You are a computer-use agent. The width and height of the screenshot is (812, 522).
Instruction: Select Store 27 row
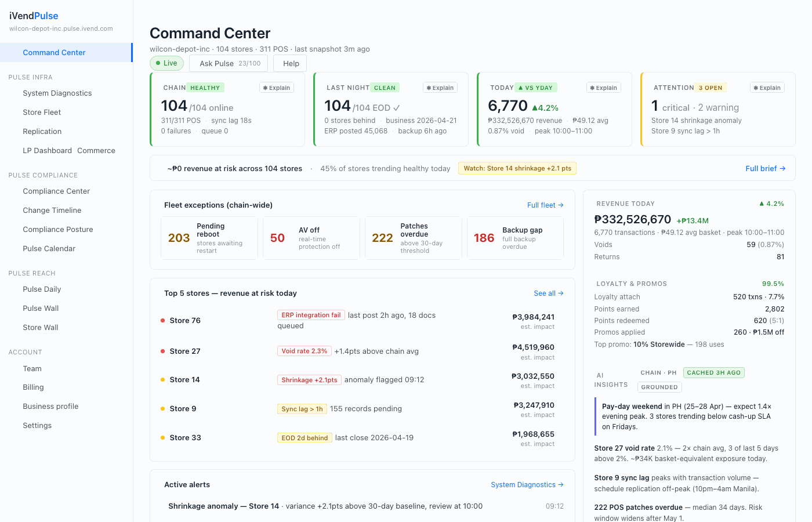tap(362, 351)
